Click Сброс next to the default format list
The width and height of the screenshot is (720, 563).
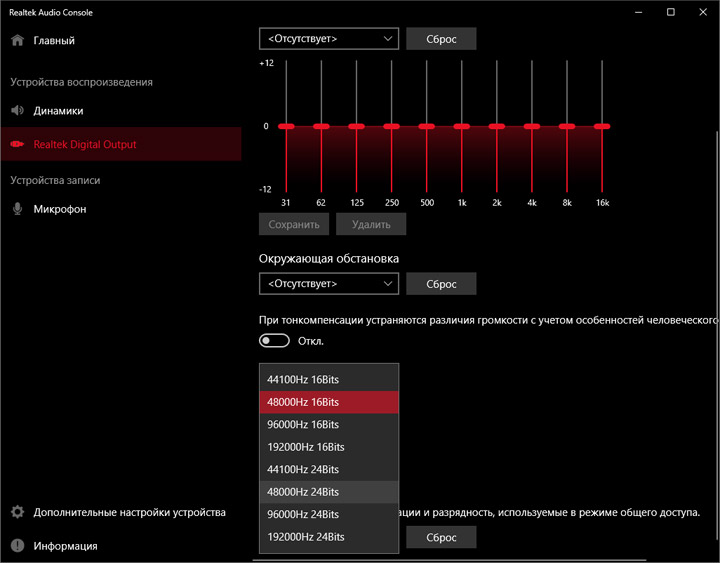click(x=441, y=537)
